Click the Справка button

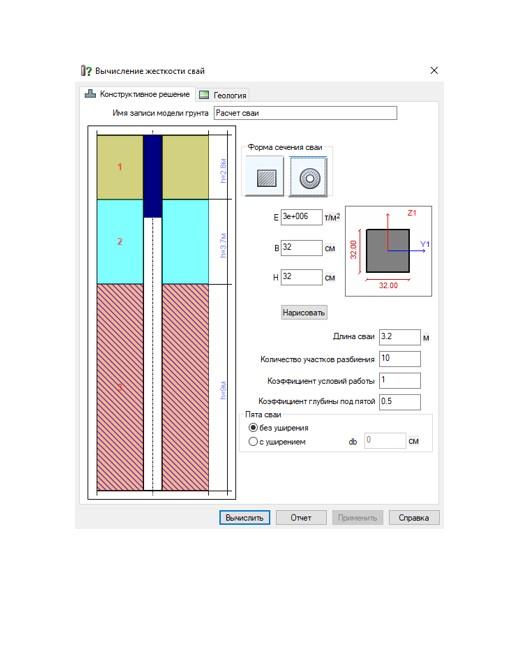[x=414, y=518]
